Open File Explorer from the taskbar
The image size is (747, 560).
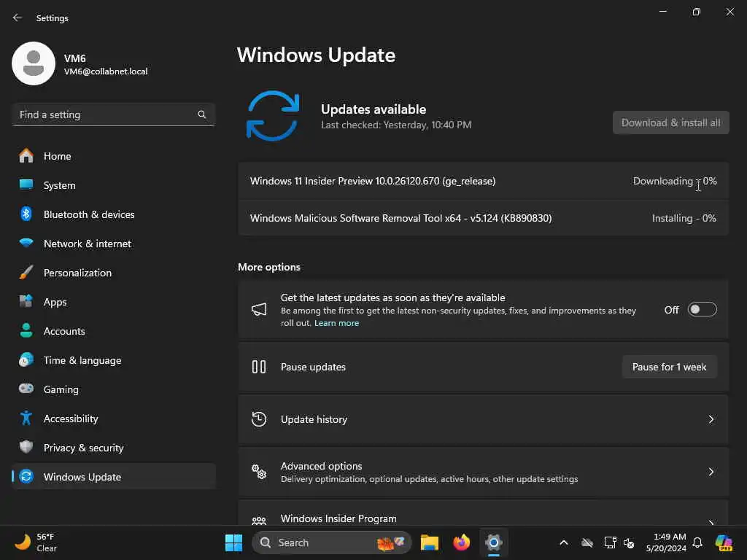click(429, 542)
